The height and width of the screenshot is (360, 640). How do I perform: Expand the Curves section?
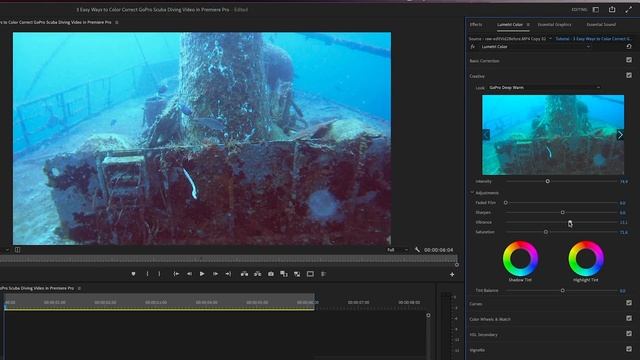[476, 304]
